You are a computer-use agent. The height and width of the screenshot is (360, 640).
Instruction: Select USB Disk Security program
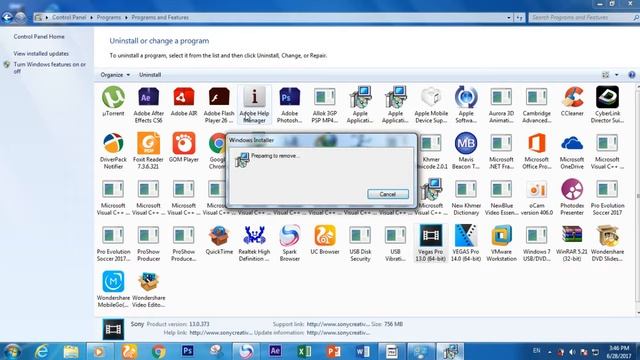pos(360,243)
